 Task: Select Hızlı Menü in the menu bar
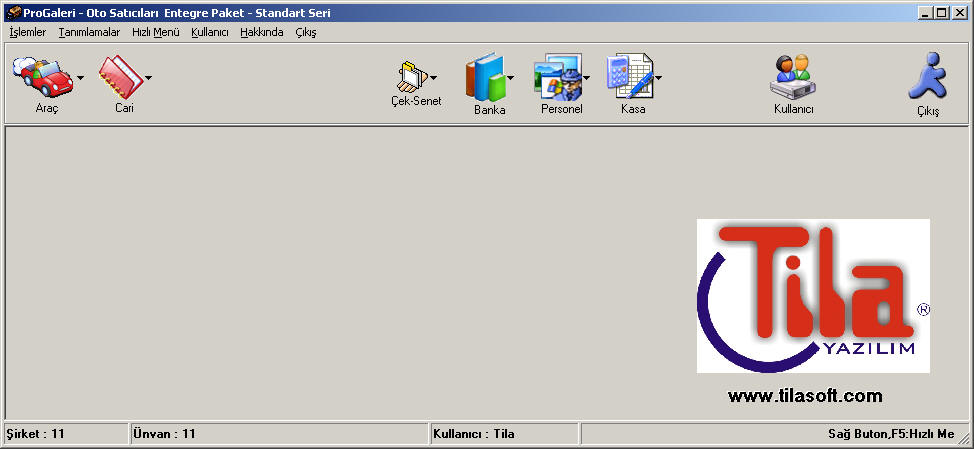coord(155,32)
